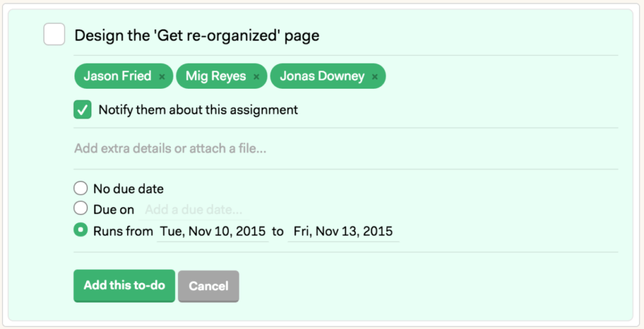Click the Add this to-do button
This screenshot has width=644, height=329.
point(125,286)
